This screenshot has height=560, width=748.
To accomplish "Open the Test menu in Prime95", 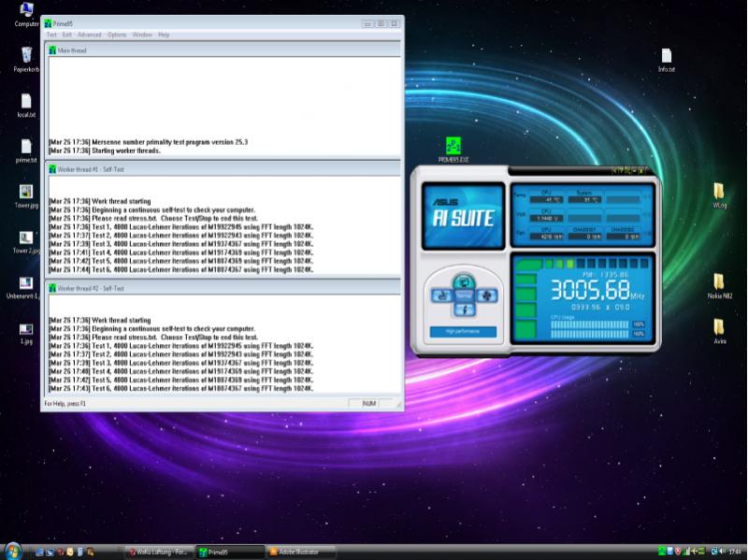I will pos(51,35).
